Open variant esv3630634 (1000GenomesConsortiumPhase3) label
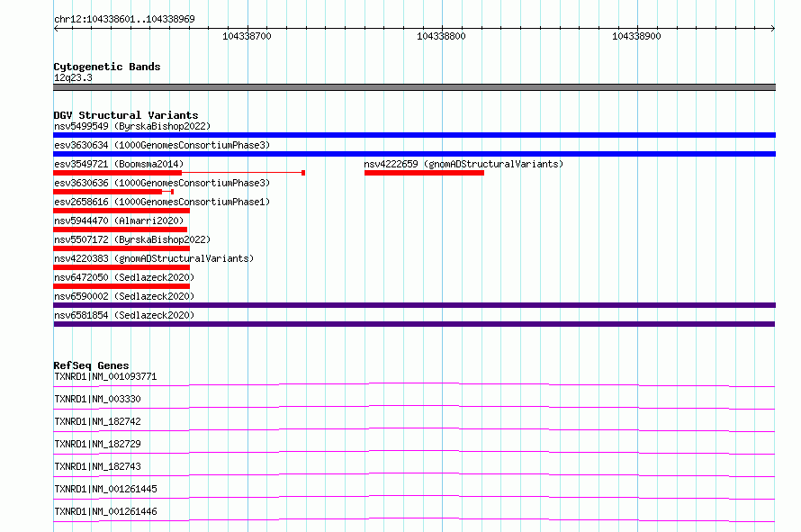This screenshot has width=801, height=532. (162, 145)
